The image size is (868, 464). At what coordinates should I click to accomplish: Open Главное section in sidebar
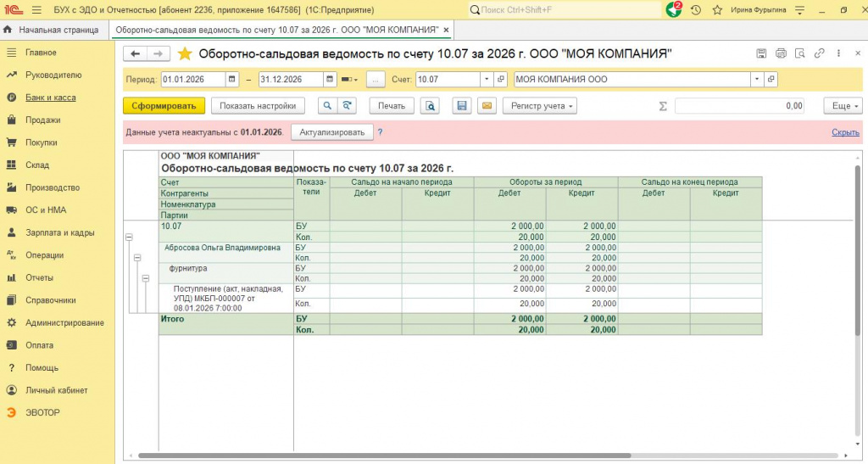[x=41, y=53]
